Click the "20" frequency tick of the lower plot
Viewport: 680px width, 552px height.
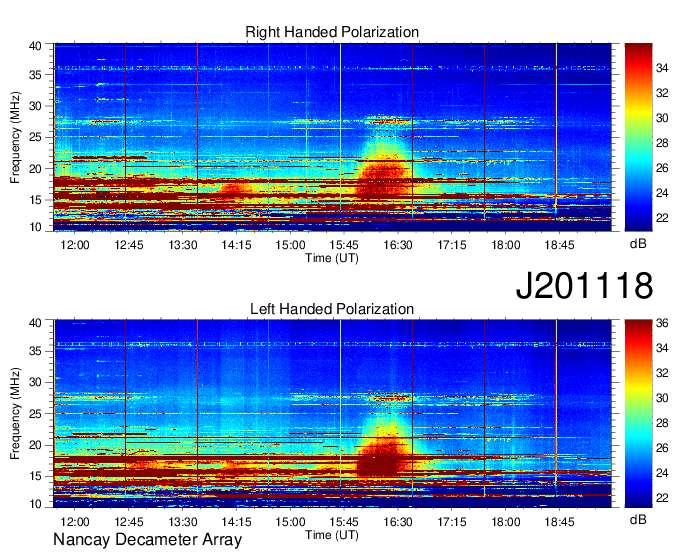(x=36, y=445)
